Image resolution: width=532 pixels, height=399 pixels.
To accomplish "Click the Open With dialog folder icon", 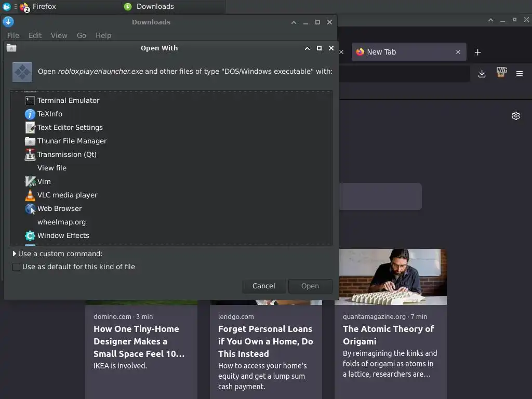I will coord(11,48).
